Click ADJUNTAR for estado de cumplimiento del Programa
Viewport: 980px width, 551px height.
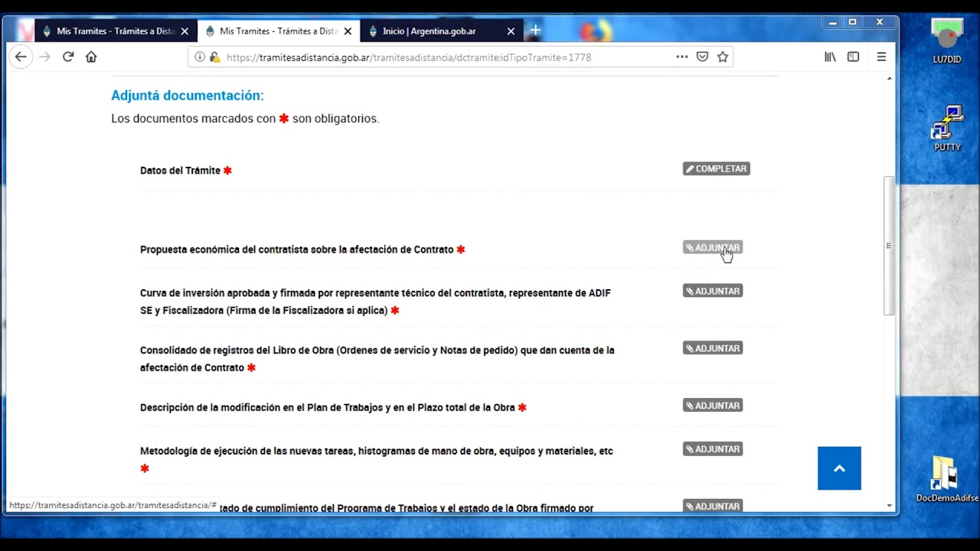713,506
